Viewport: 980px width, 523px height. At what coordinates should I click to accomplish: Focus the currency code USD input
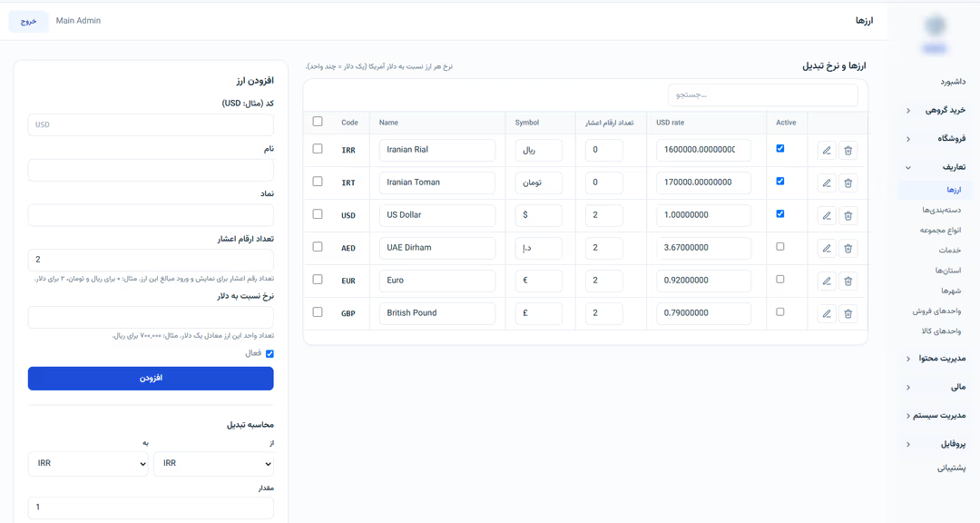pos(151,124)
